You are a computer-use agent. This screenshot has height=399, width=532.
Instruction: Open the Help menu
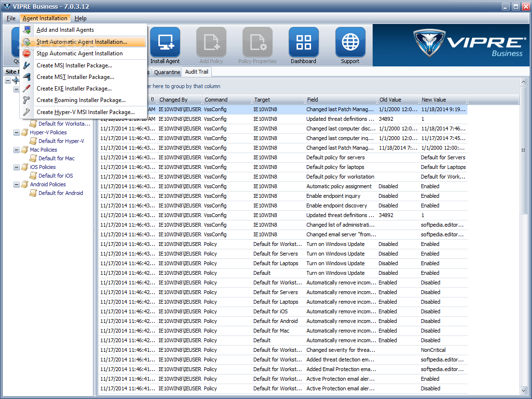[x=80, y=18]
